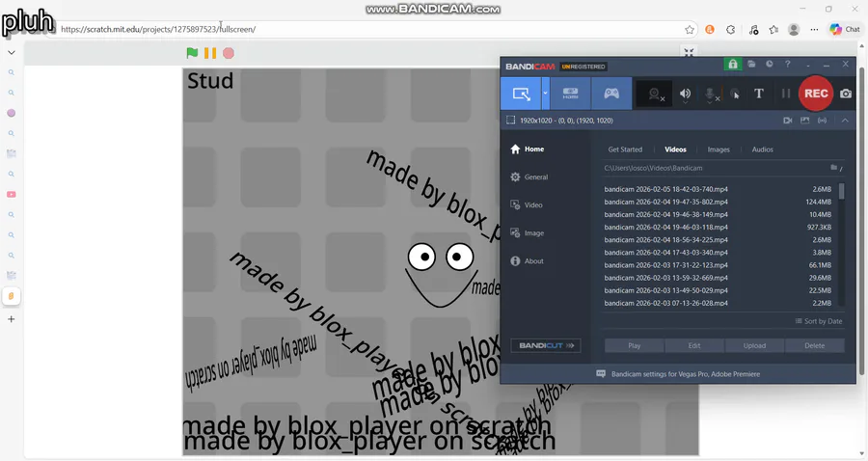The width and height of the screenshot is (868, 461).
Task: Toggle microphone recording in Bandicam
Action: 710,95
